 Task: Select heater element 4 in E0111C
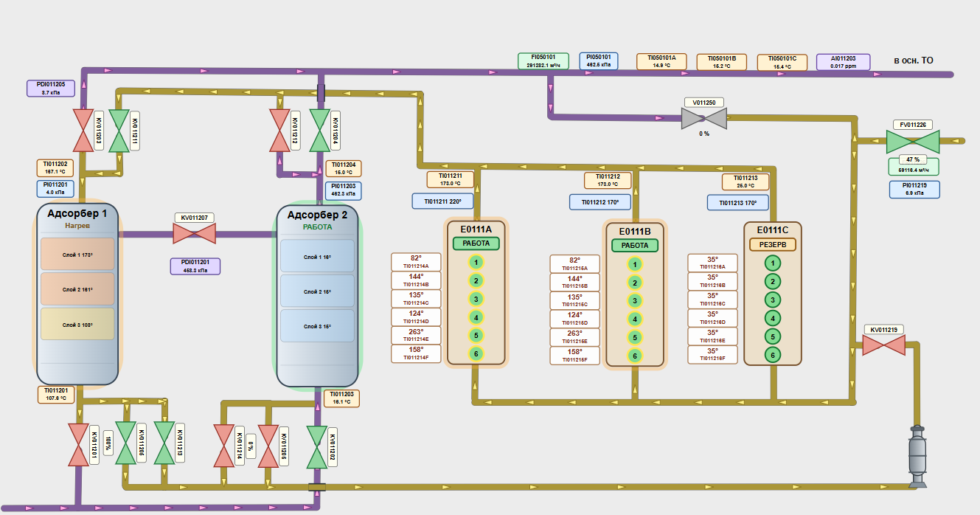tap(772, 318)
